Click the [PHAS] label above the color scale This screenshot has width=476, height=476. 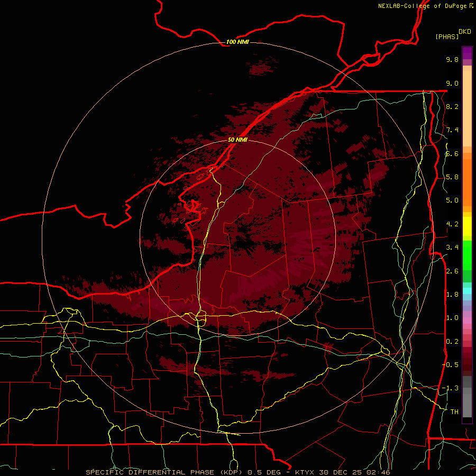point(447,36)
